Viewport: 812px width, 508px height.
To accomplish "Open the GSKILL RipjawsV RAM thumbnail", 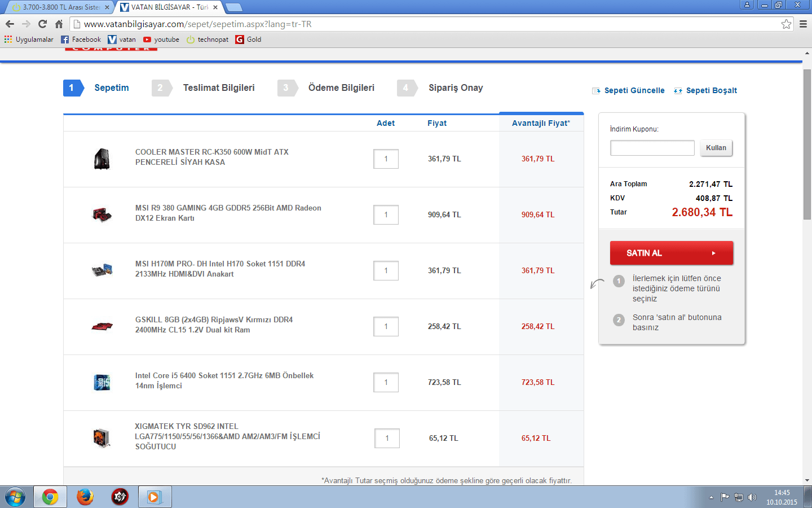I will point(102,326).
